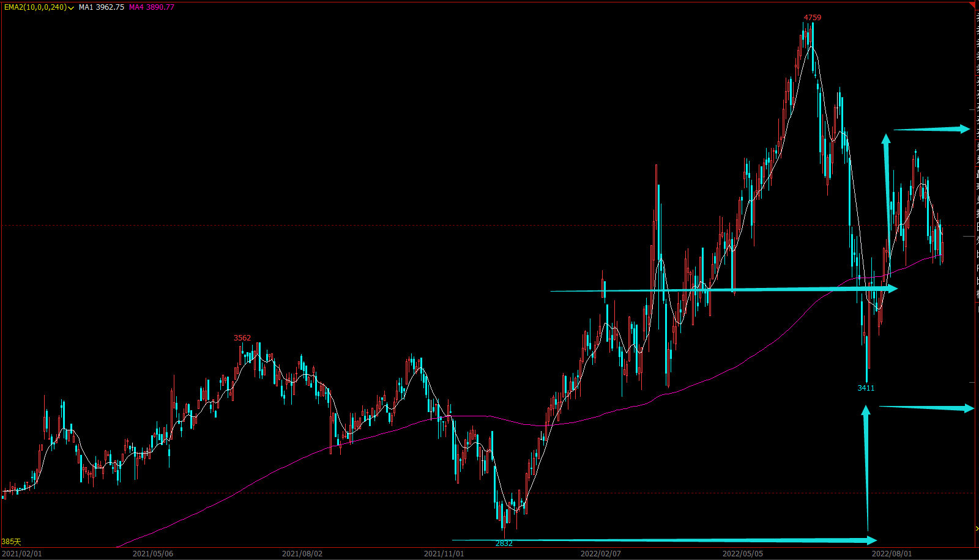Screen dimensions: 979x560
Task: Click the 3562 high price label
Action: coord(242,338)
